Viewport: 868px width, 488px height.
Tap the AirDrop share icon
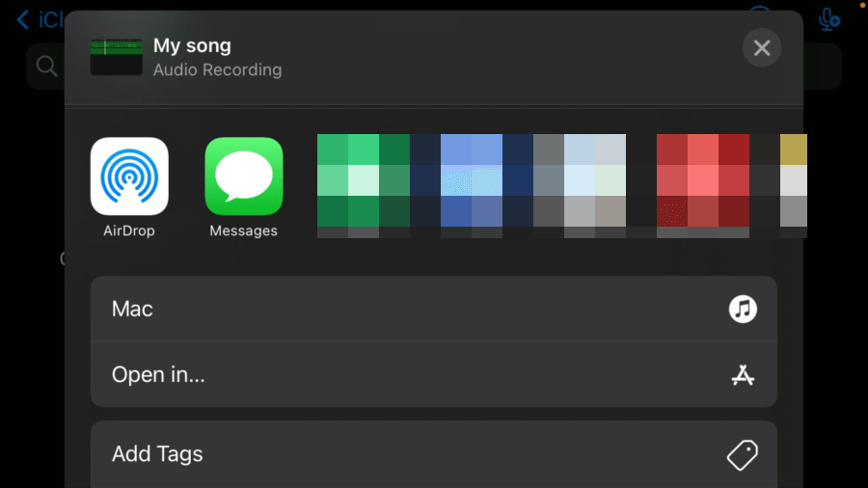[129, 176]
